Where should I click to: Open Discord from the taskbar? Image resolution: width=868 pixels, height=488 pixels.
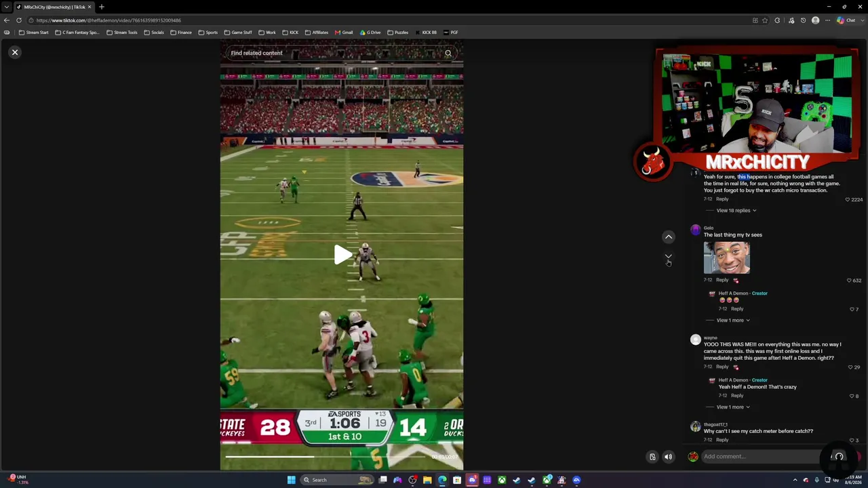coord(472,480)
